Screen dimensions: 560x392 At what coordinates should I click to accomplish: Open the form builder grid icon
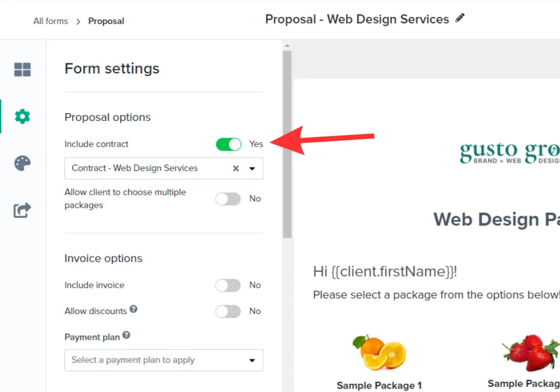tap(22, 70)
